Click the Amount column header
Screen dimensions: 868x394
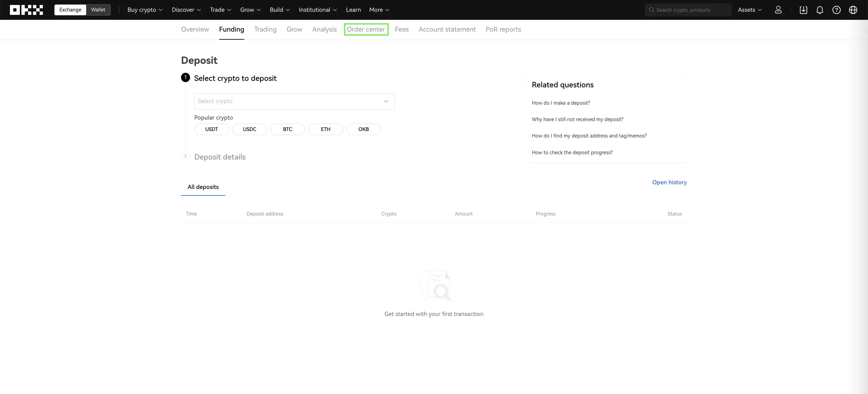tap(463, 214)
